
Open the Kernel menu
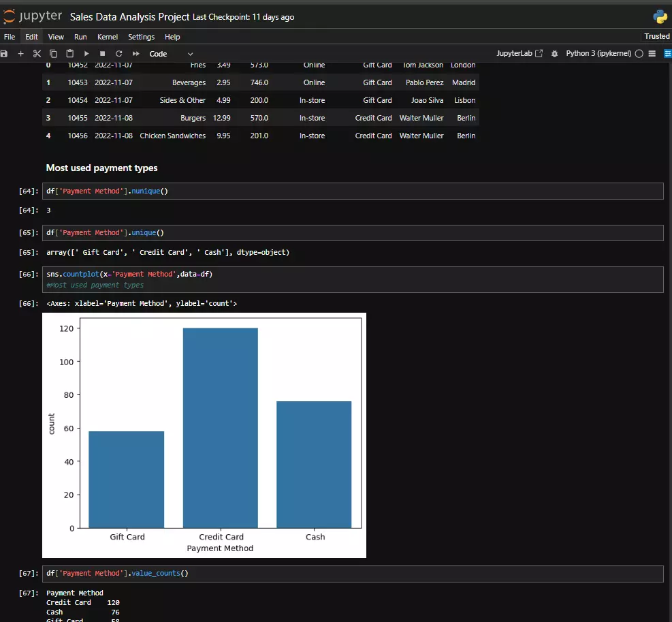point(108,37)
